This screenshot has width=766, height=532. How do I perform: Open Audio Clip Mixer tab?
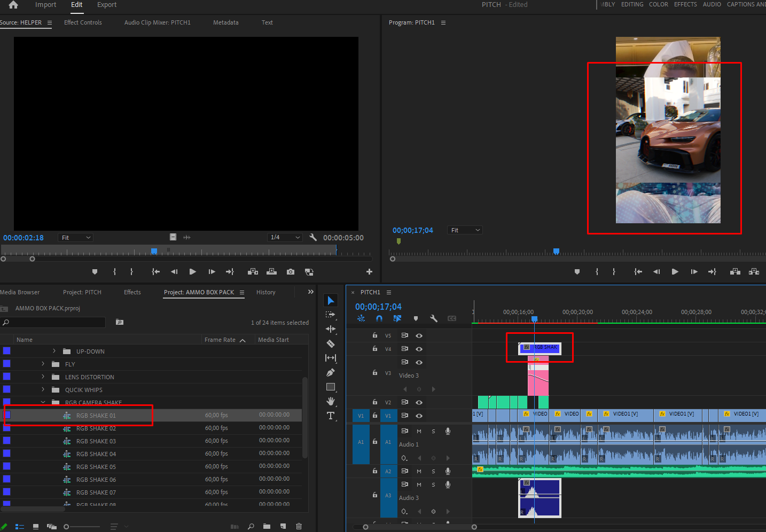point(158,22)
